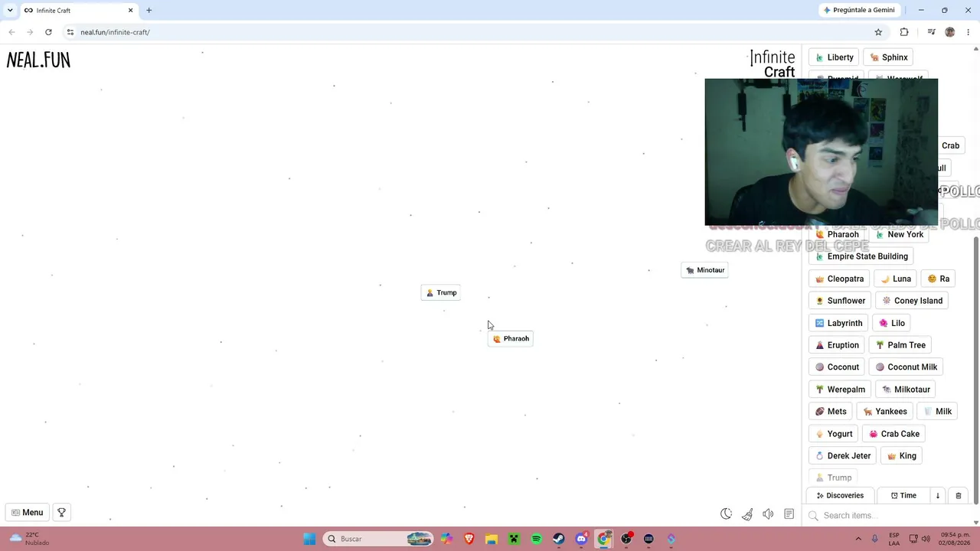
Task: Sort items by Time
Action: click(903, 496)
